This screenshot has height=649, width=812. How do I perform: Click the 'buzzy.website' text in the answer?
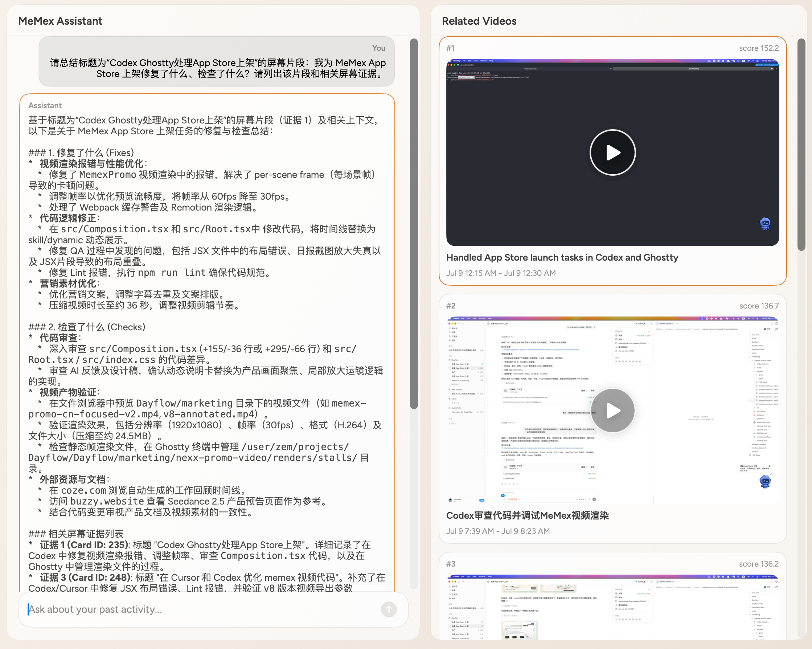[107, 501]
